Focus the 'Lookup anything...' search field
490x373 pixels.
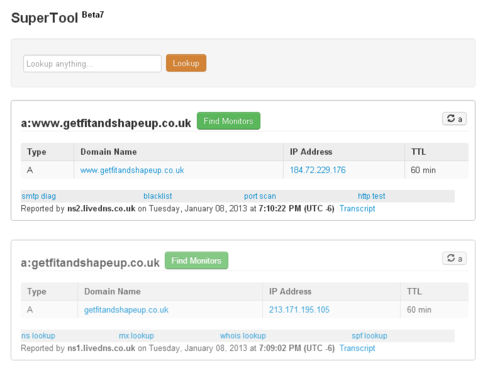(92, 64)
